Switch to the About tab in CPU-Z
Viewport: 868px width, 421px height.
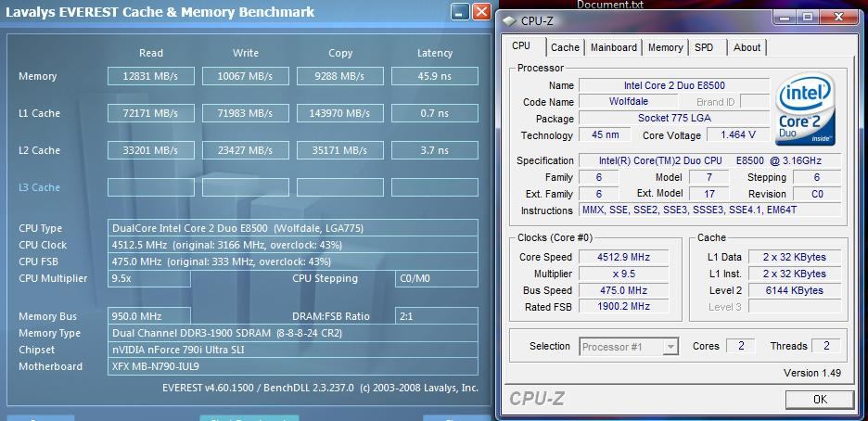(747, 47)
